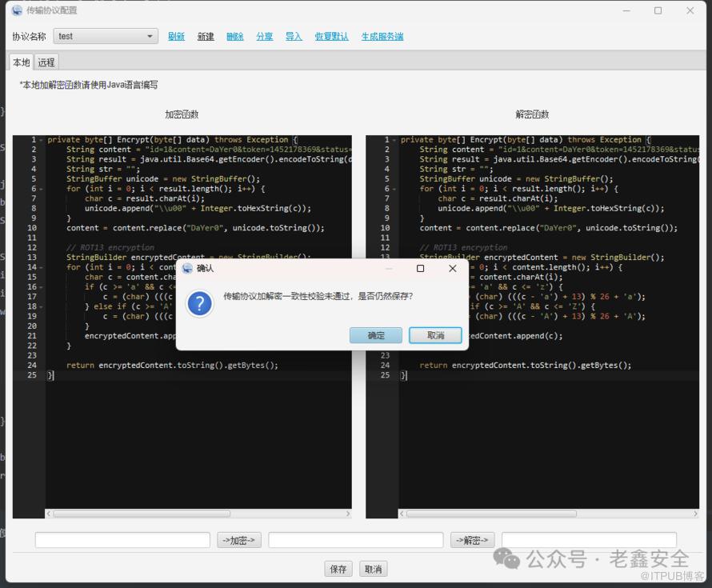The width and height of the screenshot is (712, 588).
Task: Click the 分享 link
Action: pyautogui.click(x=265, y=37)
